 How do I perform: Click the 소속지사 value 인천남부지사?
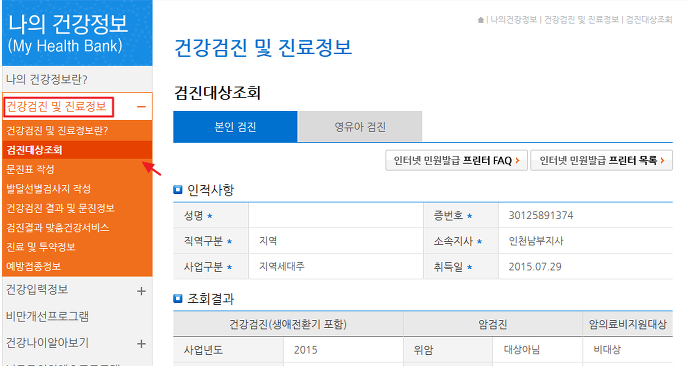click(536, 241)
